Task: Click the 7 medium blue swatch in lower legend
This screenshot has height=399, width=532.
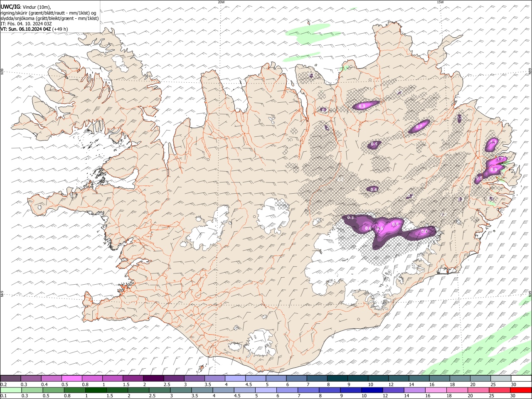Action: 308,390
